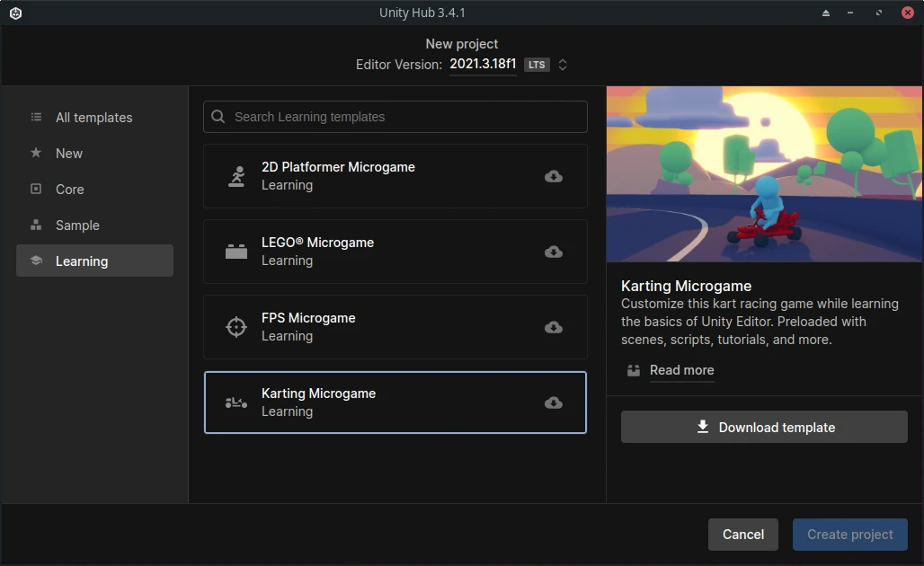This screenshot has height=566, width=924.
Task: Click the New project heading
Action: coord(462,44)
